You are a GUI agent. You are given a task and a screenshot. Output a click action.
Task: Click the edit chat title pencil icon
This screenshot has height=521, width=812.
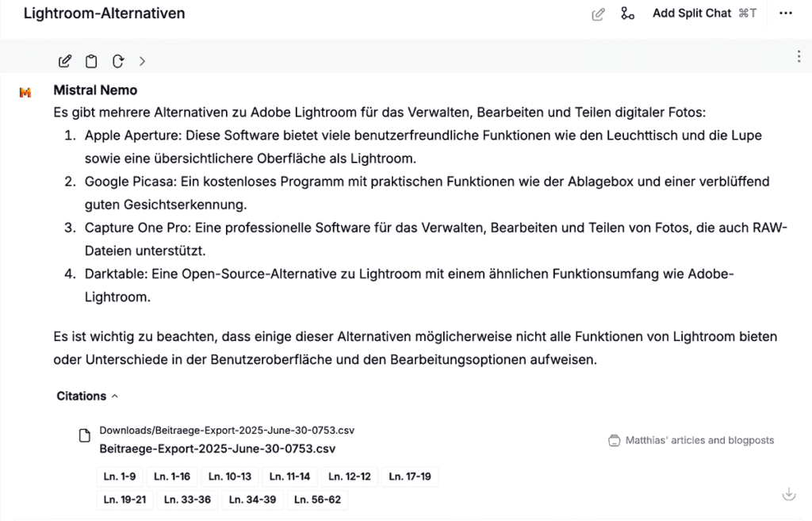[x=598, y=14]
